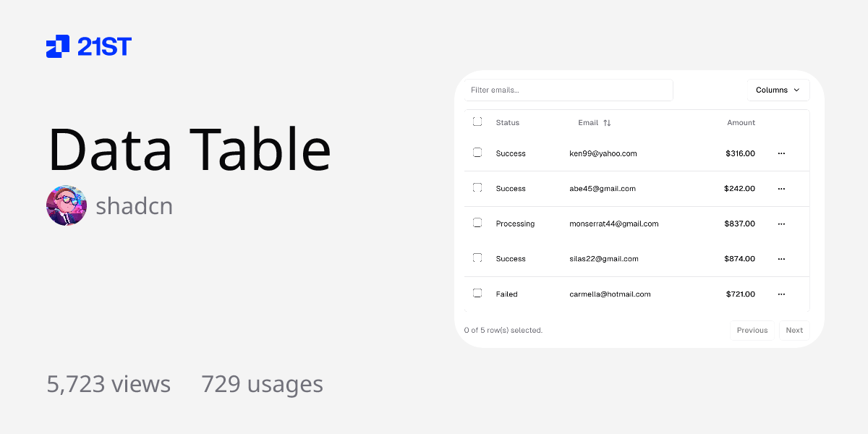Open actions menu for ken99@yahoo.com row
This screenshot has width=868, height=434.
coord(781,153)
